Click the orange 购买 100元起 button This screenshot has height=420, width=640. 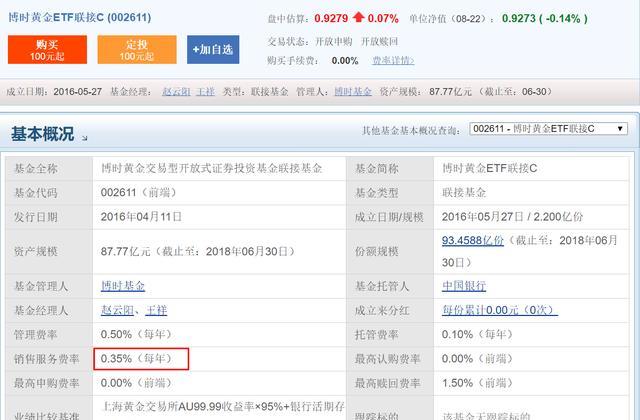click(x=47, y=49)
